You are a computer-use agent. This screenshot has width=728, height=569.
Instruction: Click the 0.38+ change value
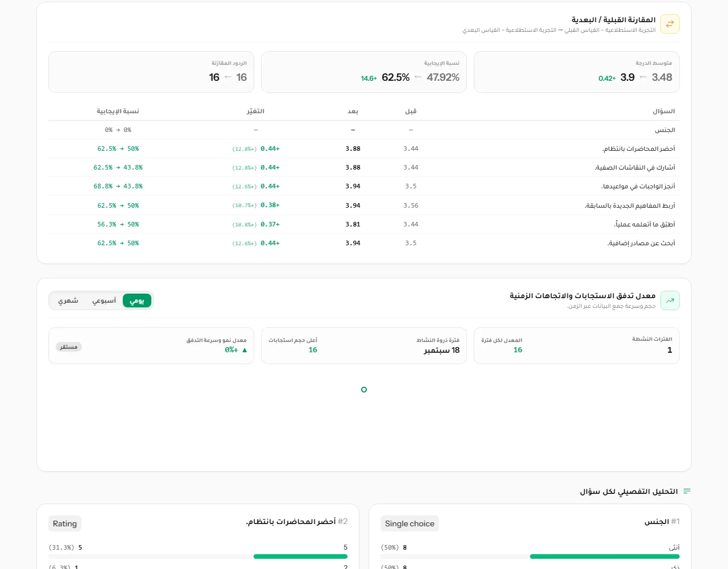(270, 205)
